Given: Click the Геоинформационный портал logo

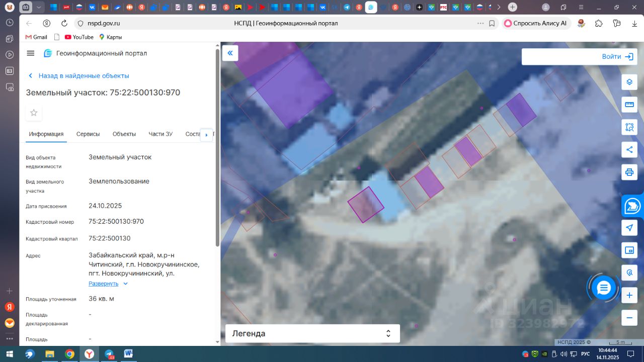Looking at the screenshot, I should (96, 53).
